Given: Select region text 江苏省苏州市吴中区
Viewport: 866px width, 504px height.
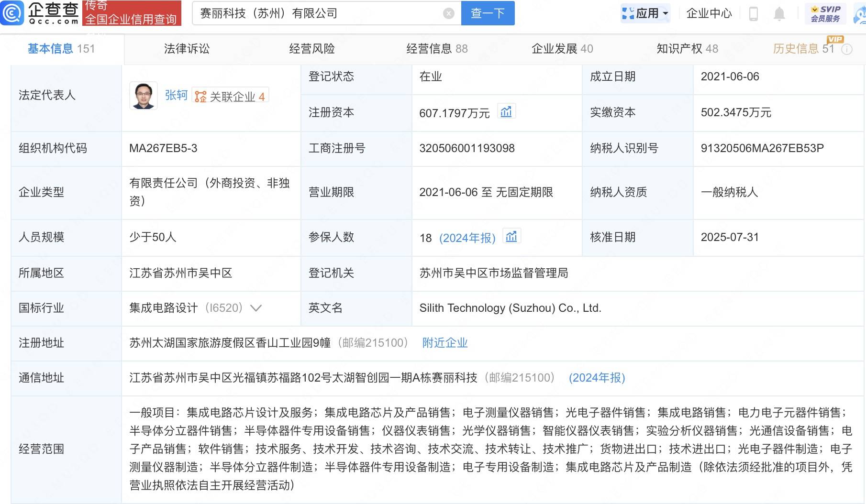Looking at the screenshot, I should 181,273.
